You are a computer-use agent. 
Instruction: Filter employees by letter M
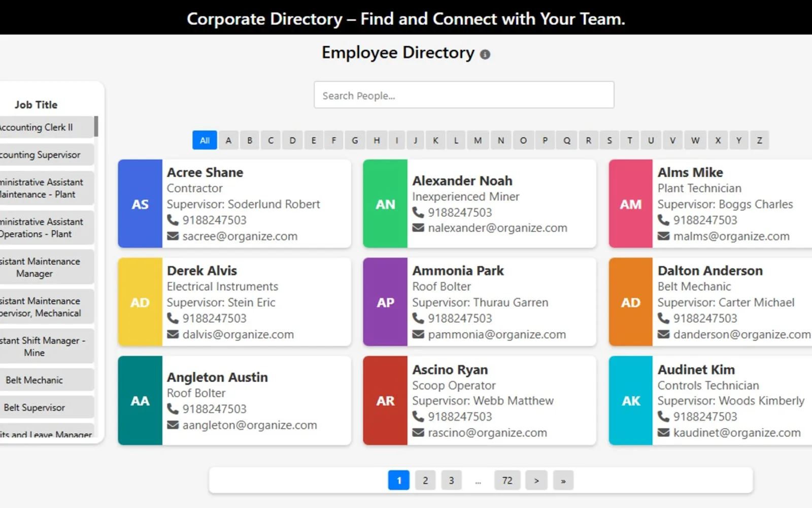pyautogui.click(x=478, y=140)
